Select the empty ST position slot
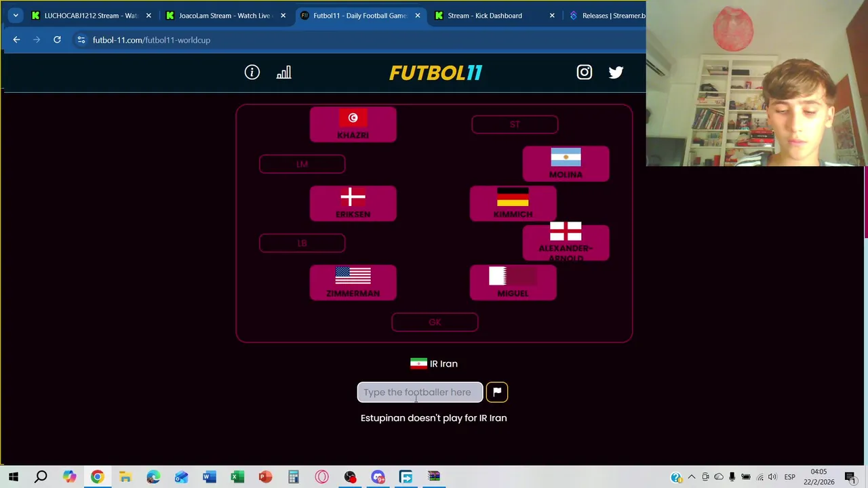This screenshot has width=868, height=488. click(515, 124)
